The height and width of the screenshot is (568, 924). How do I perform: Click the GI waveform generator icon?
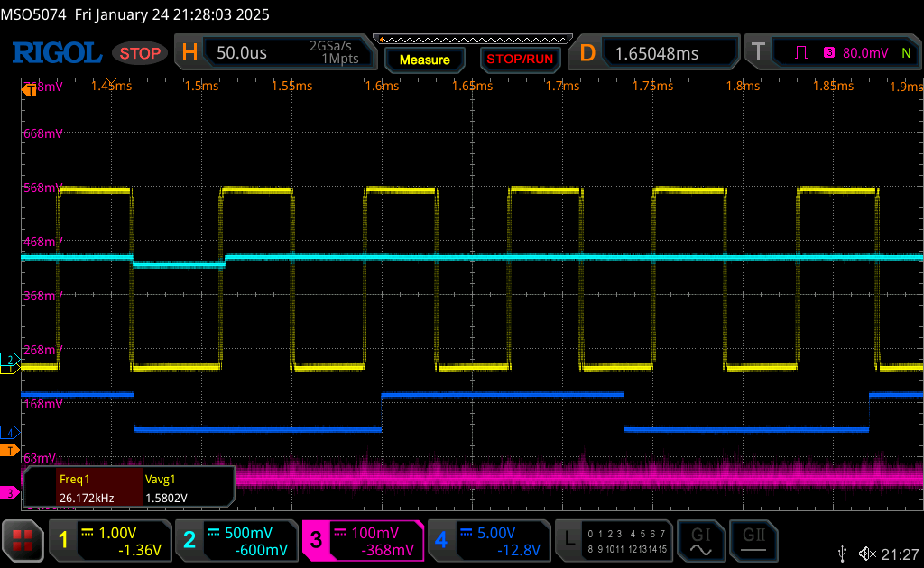[x=700, y=540]
